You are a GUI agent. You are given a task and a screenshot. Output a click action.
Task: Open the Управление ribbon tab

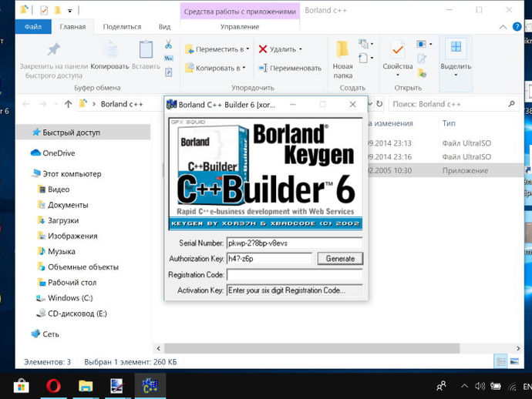pos(240,26)
